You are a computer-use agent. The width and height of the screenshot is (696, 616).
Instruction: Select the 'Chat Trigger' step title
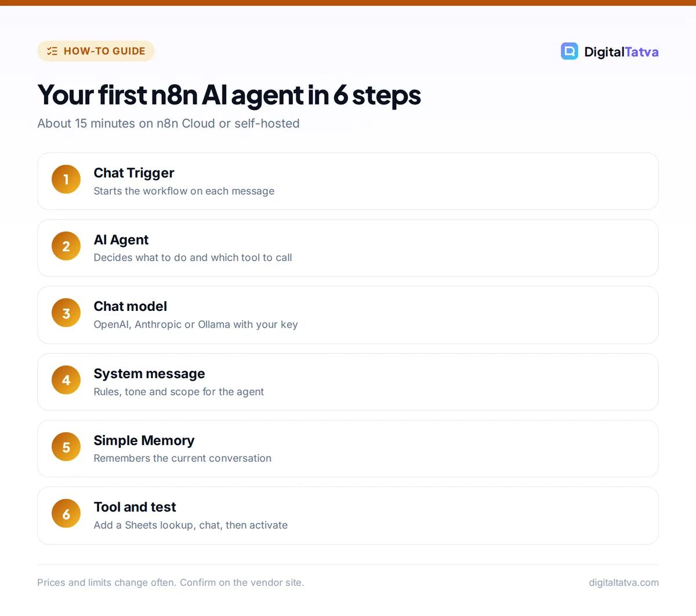pos(134,173)
